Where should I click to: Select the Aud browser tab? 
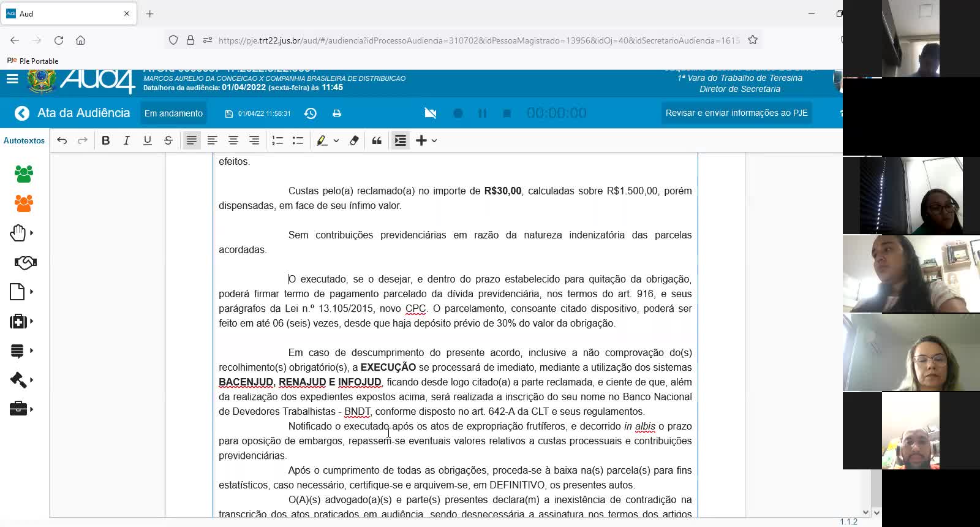[69, 13]
